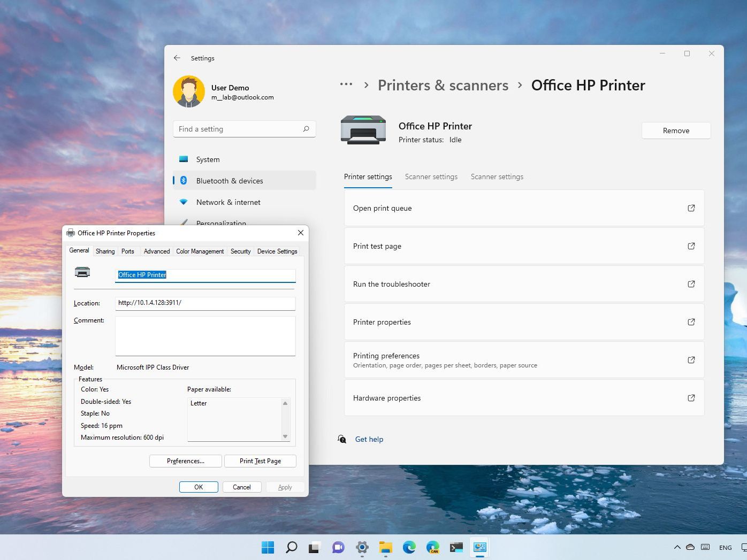Open the Color Management tab

[x=200, y=251]
